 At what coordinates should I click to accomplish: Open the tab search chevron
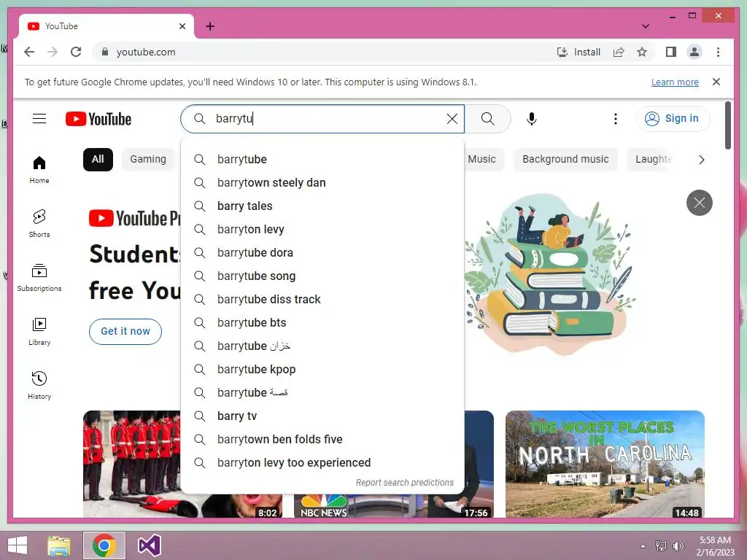646,26
